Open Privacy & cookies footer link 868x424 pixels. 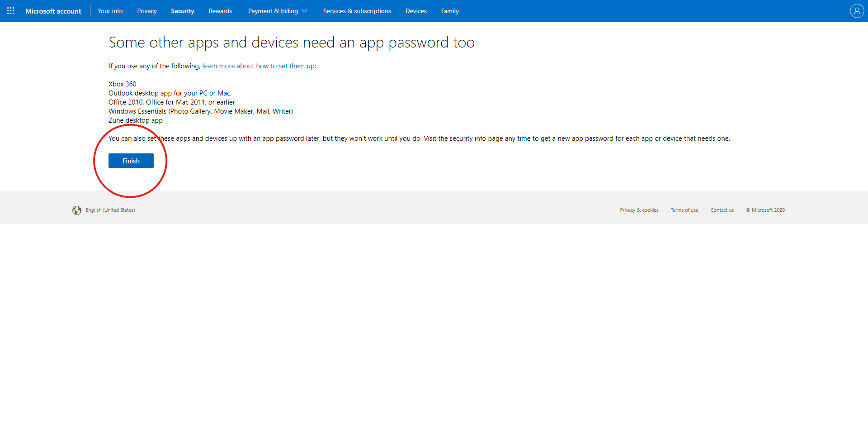[639, 210]
